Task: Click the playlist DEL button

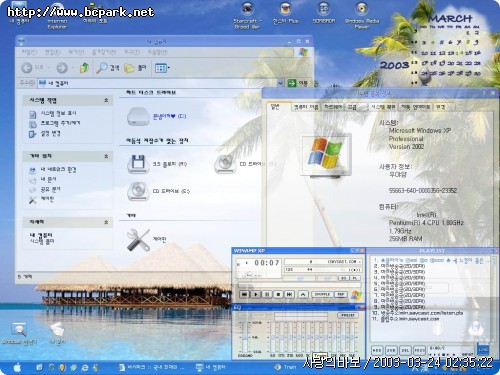Action: coord(405,350)
